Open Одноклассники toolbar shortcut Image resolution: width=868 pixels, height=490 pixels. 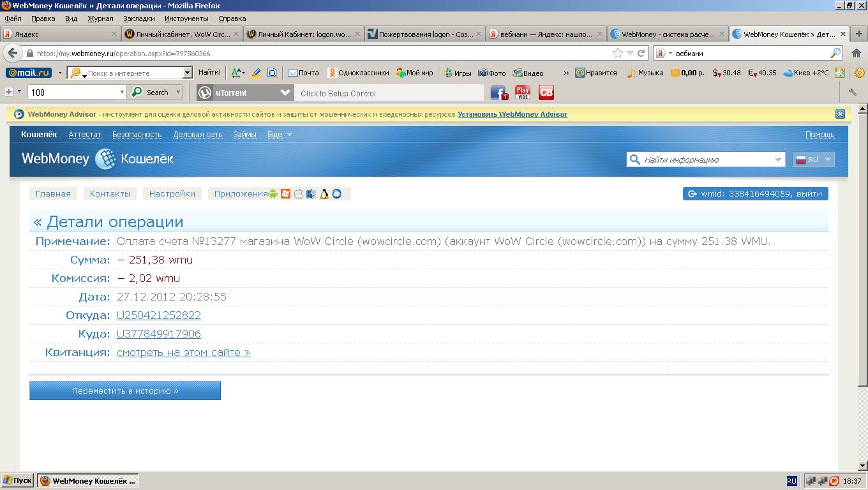click(358, 73)
